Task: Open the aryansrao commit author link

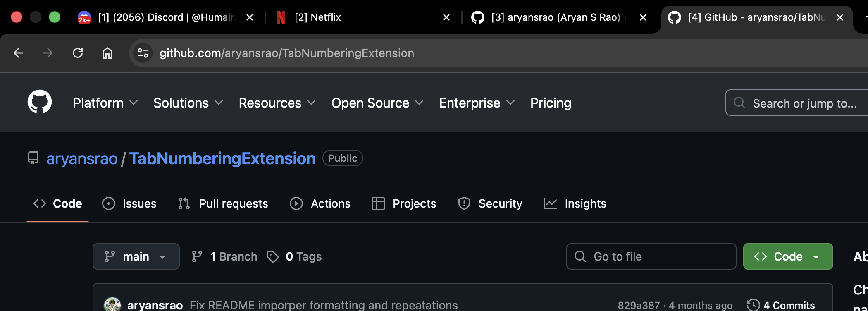Action: click(x=155, y=305)
